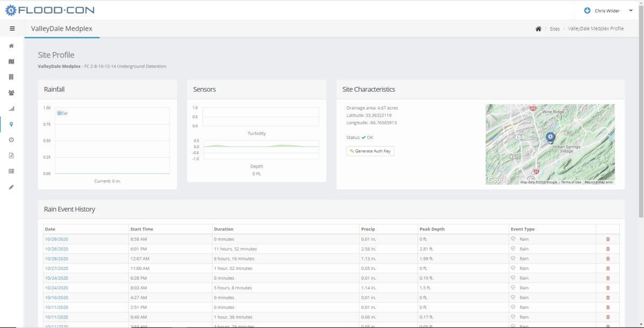Click the Generate Auth Key button
The height and width of the screenshot is (328, 644).
[x=370, y=151]
